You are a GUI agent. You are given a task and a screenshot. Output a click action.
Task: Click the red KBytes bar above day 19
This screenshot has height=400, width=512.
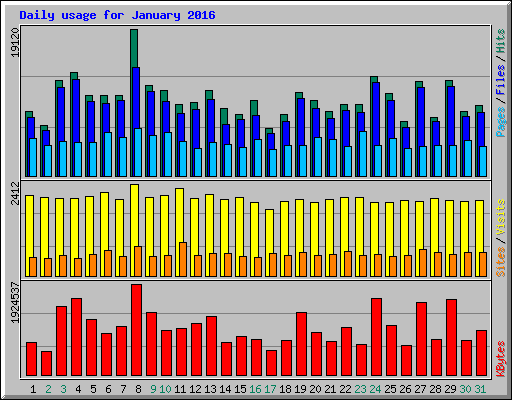coord(301,344)
